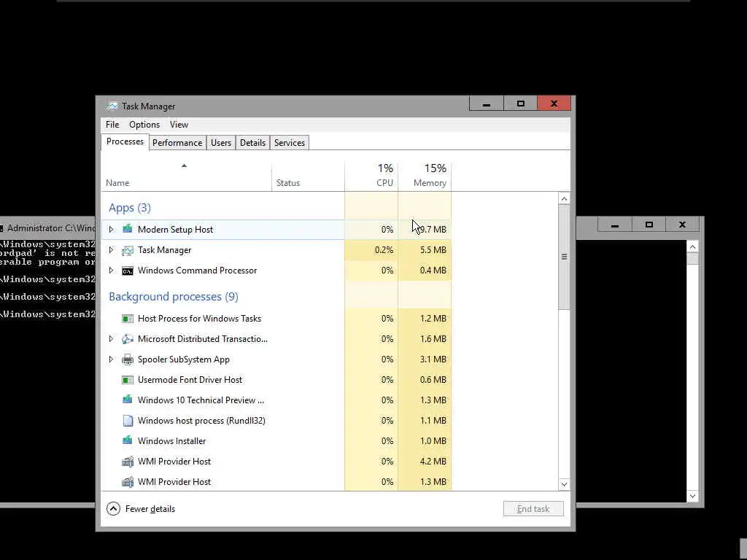Click Windows 10 Technical Preview icon
747x560 pixels.
[x=127, y=400]
